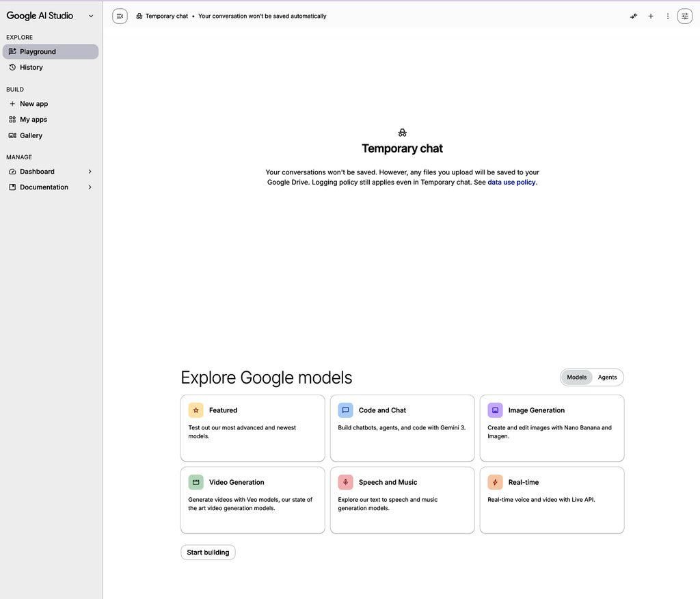Image resolution: width=700 pixels, height=599 pixels.
Task: Collapse the sidebar with the toggle icon
Action: (x=120, y=16)
